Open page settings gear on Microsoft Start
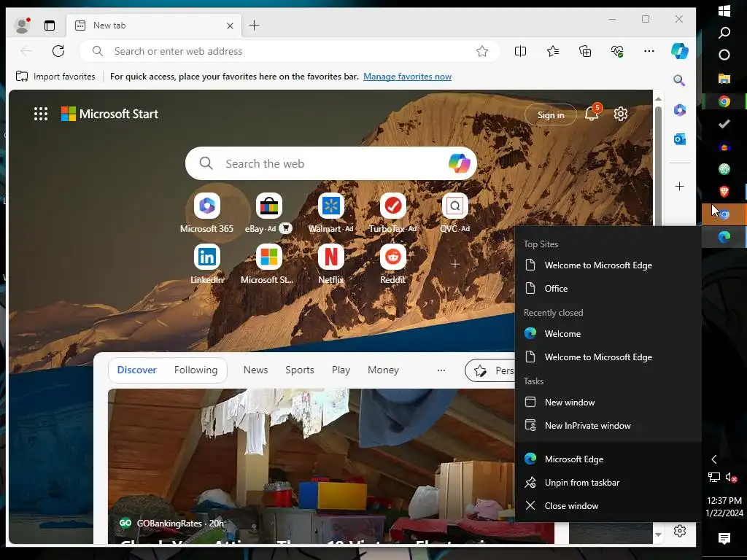The width and height of the screenshot is (747, 560). 620,114
